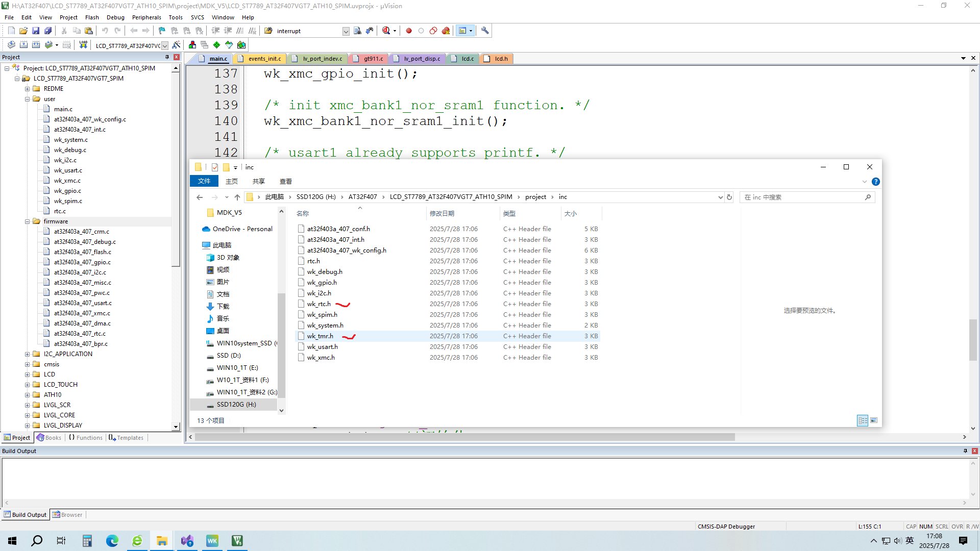Click the Windows Start button
980x551 pixels.
coord(12,541)
